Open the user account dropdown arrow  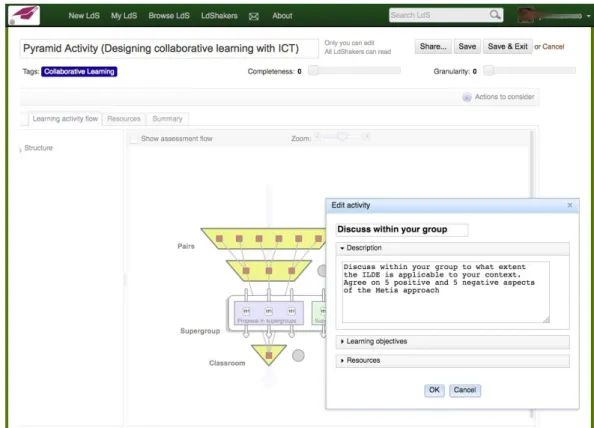coord(588,16)
